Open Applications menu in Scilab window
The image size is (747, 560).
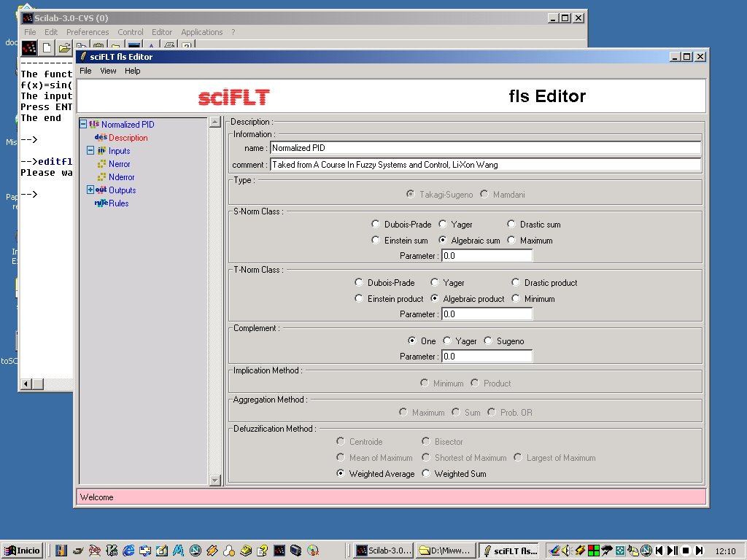[202, 32]
